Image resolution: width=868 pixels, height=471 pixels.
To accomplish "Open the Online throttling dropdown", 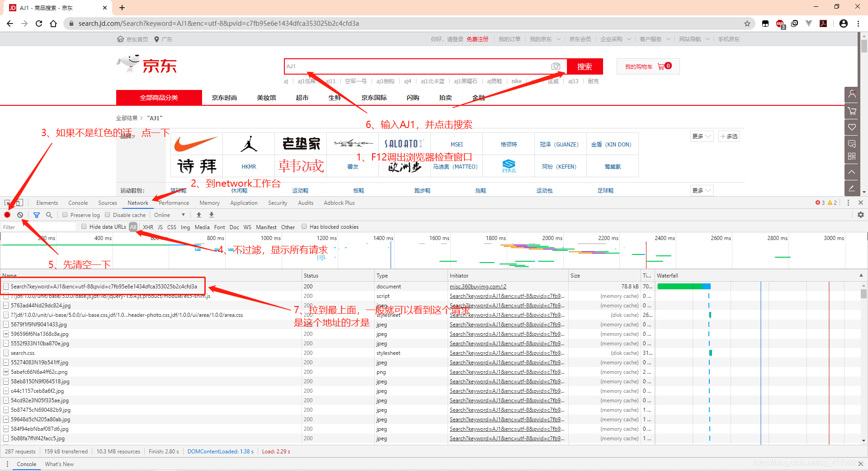I will [x=170, y=215].
